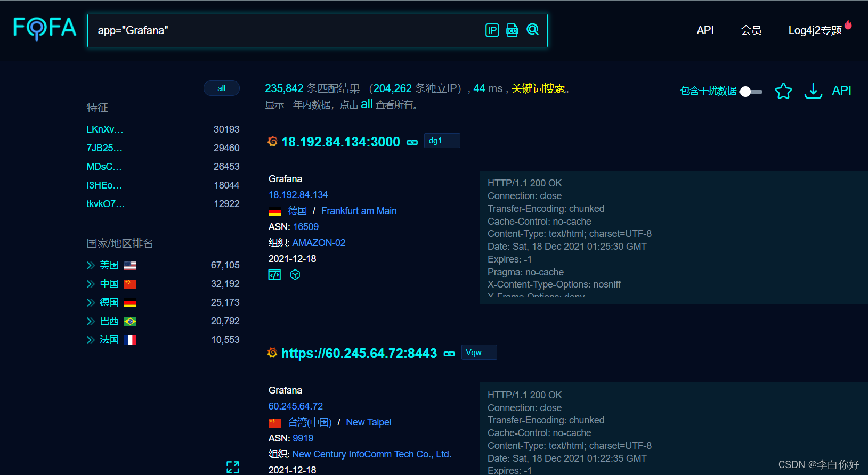Click the ICO icon search button
Screen dimensions: 868x475
(512, 30)
